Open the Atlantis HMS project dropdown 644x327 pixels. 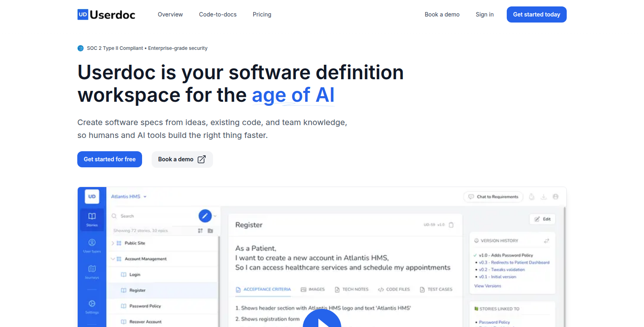(x=129, y=197)
